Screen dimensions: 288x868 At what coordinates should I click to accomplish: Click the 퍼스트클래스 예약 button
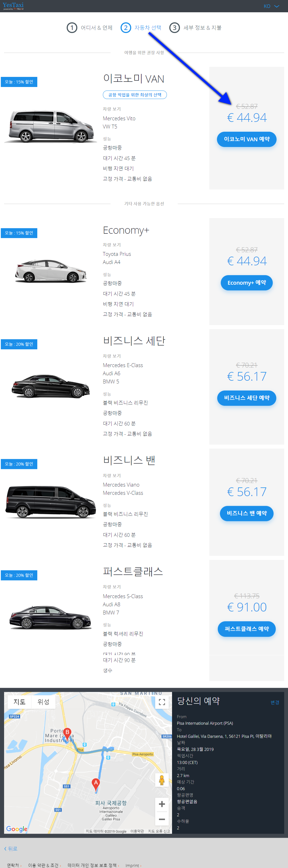click(247, 629)
